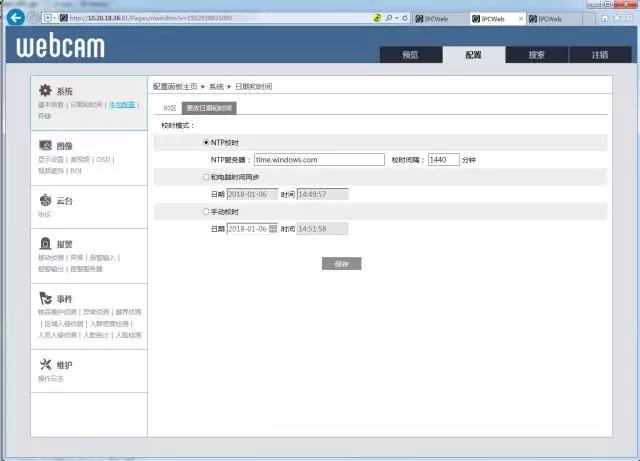Click the 系统 gear icon in sidebar

[45, 91]
